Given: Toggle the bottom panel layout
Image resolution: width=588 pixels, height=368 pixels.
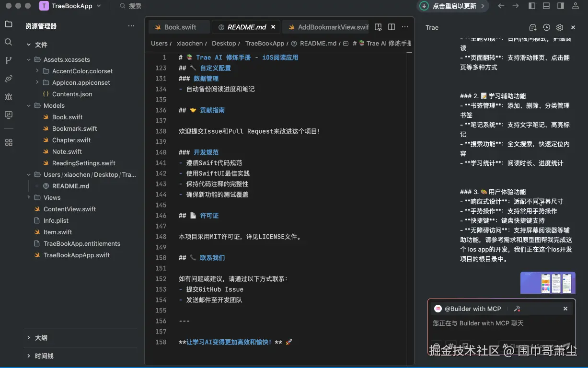Looking at the screenshot, I should point(546,6).
